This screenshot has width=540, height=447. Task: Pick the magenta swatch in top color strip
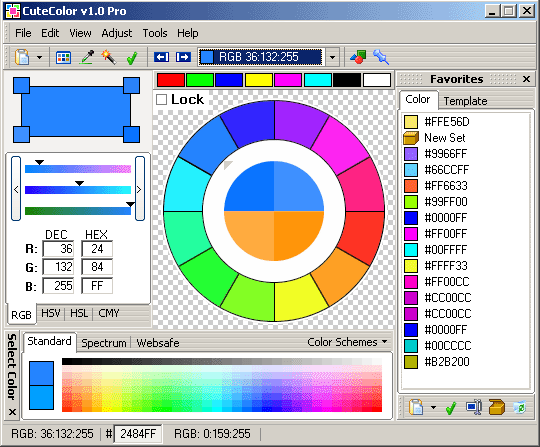[x=288, y=80]
